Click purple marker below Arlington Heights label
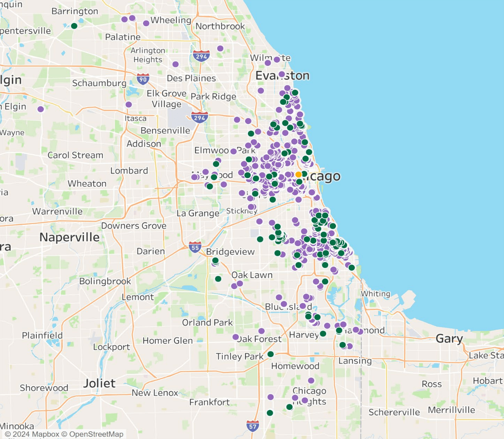 tap(175, 64)
